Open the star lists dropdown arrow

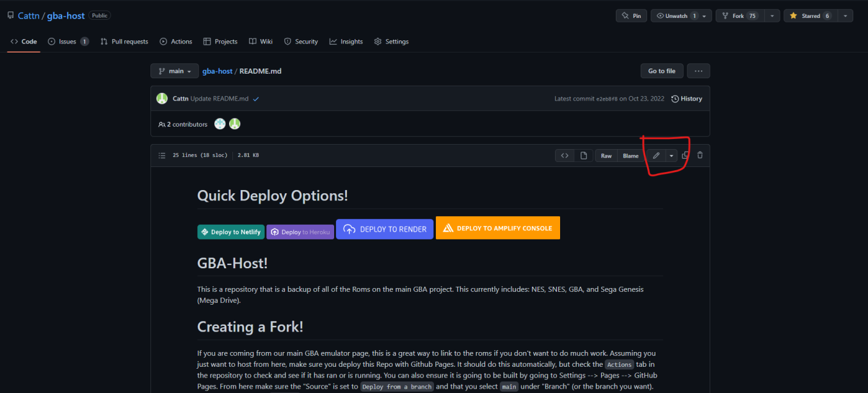pyautogui.click(x=845, y=16)
